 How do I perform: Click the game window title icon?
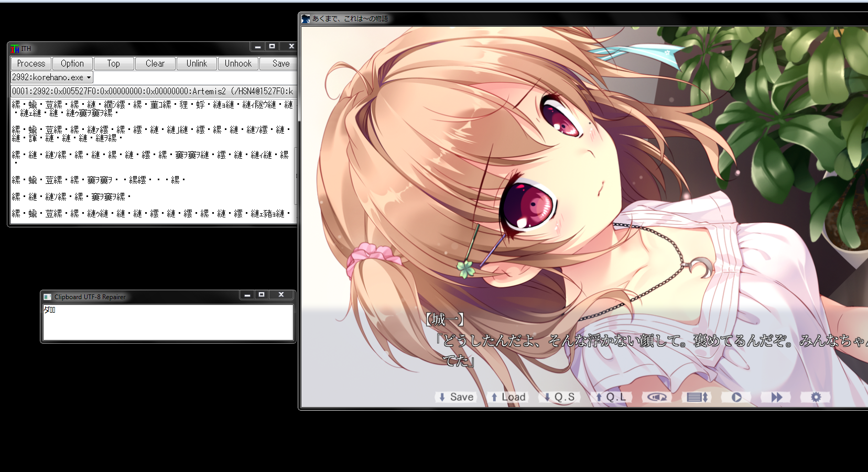pyautogui.click(x=306, y=19)
